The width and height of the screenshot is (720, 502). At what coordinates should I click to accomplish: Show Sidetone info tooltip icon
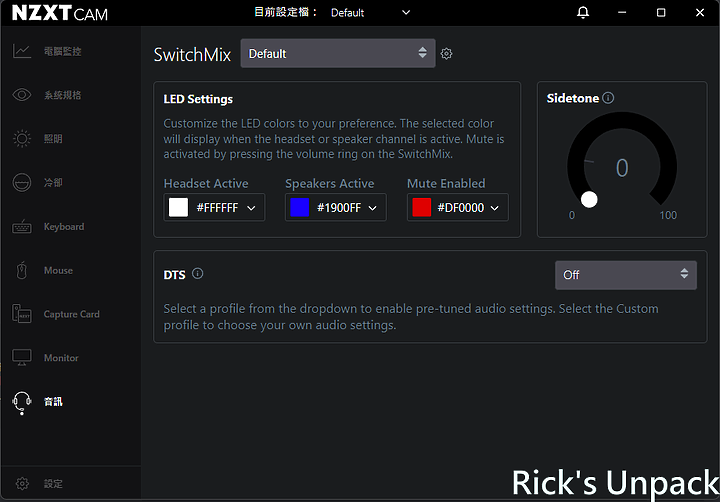click(x=608, y=98)
